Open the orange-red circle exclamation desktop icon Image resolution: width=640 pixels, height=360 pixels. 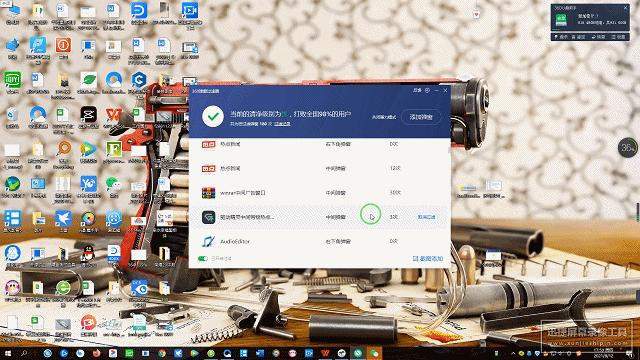[x=63, y=45]
